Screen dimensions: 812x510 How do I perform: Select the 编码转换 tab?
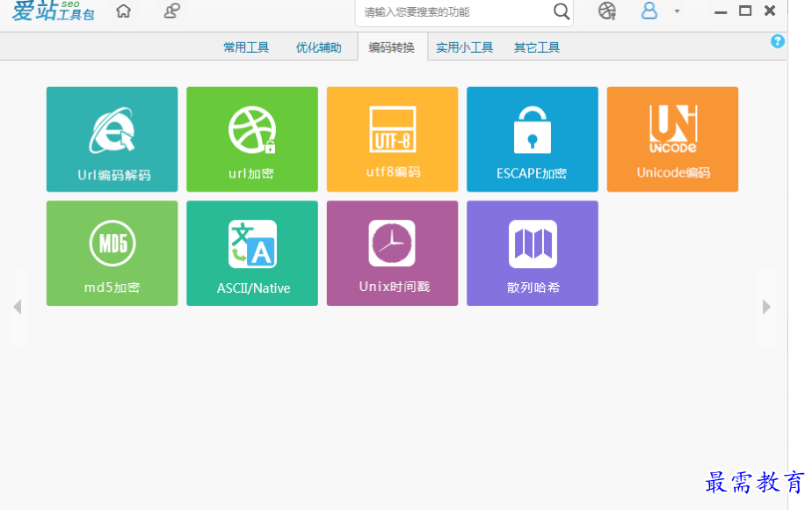392,47
